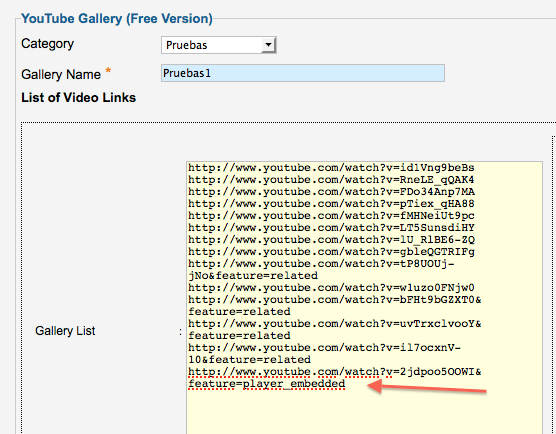
Task: Click the Gallery List label
Action: tap(65, 331)
